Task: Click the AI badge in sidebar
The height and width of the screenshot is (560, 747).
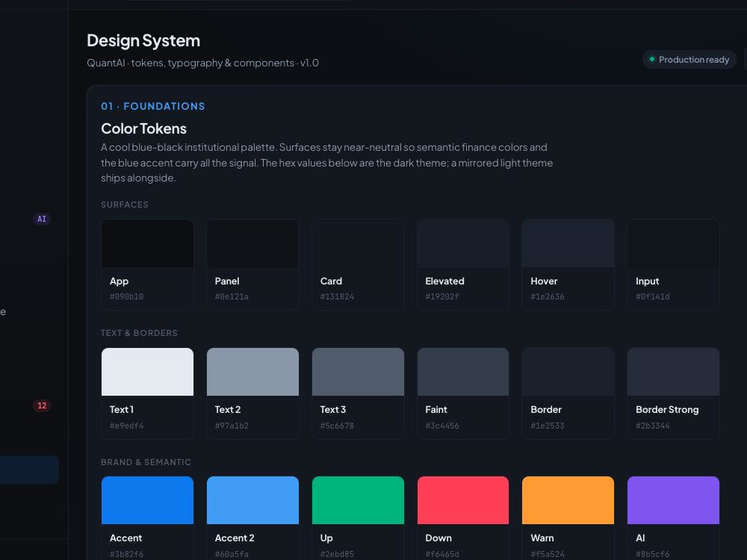Action: (42, 219)
